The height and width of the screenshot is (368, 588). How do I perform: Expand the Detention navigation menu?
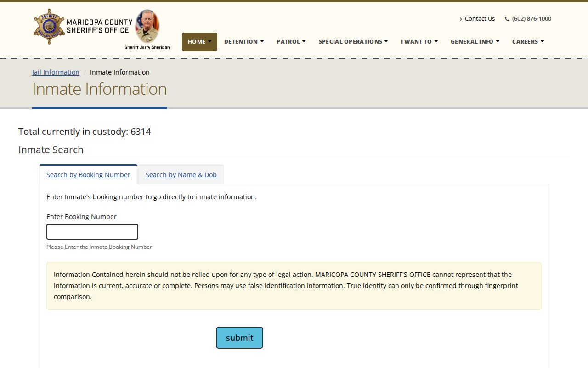(x=244, y=42)
